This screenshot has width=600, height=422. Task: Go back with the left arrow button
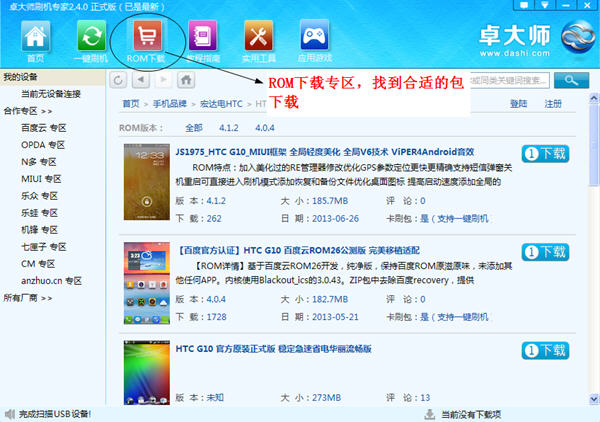(141, 80)
